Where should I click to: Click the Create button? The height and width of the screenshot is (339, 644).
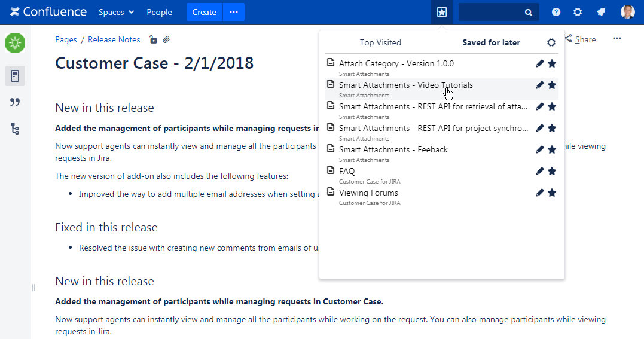point(204,12)
